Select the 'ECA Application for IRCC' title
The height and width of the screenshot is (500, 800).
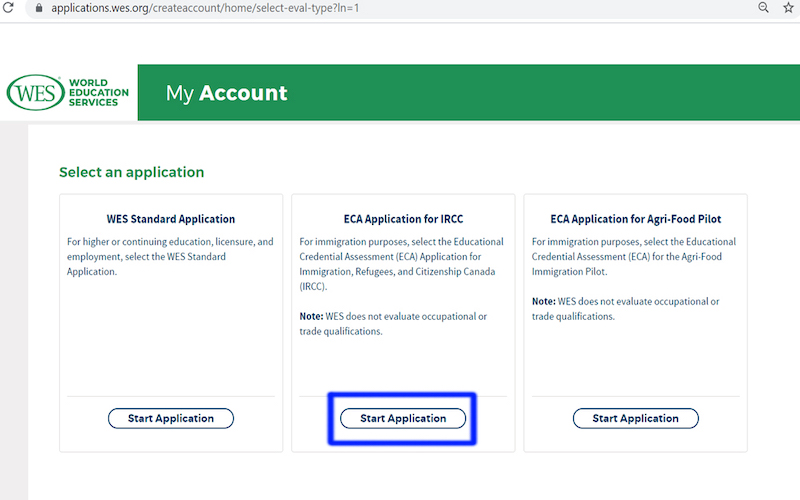pos(403,219)
